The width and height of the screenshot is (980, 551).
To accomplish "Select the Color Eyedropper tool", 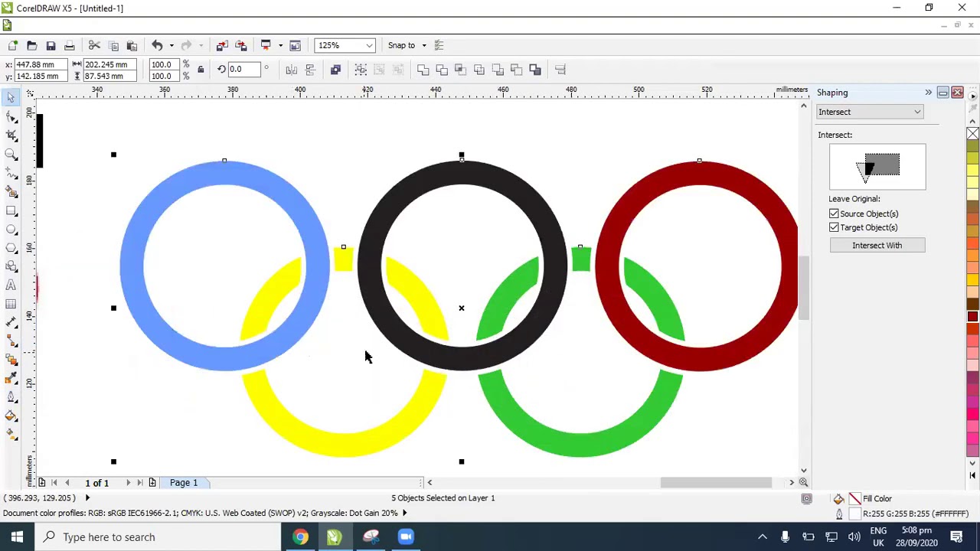I will [x=11, y=379].
